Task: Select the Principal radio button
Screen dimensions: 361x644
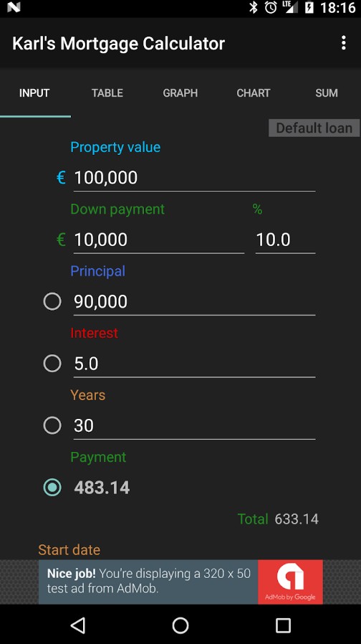Action: click(52, 301)
